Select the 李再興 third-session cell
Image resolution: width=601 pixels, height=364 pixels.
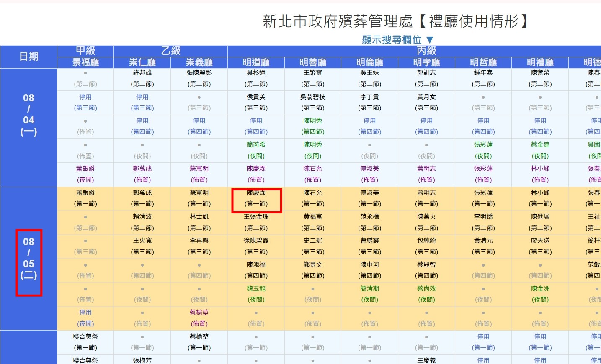click(199, 246)
